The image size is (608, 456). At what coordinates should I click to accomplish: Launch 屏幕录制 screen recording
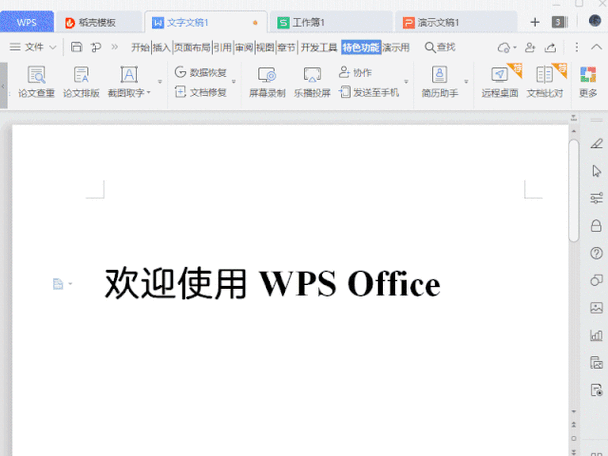click(x=267, y=82)
